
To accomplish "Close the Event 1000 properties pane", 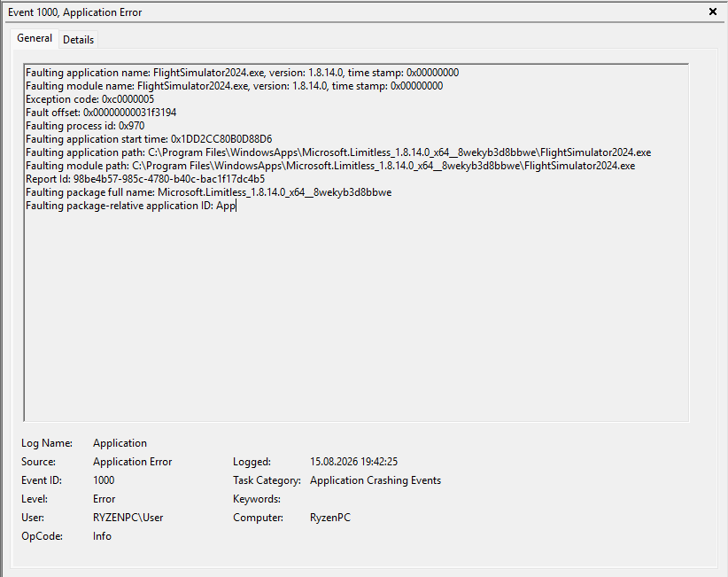I will (x=713, y=12).
